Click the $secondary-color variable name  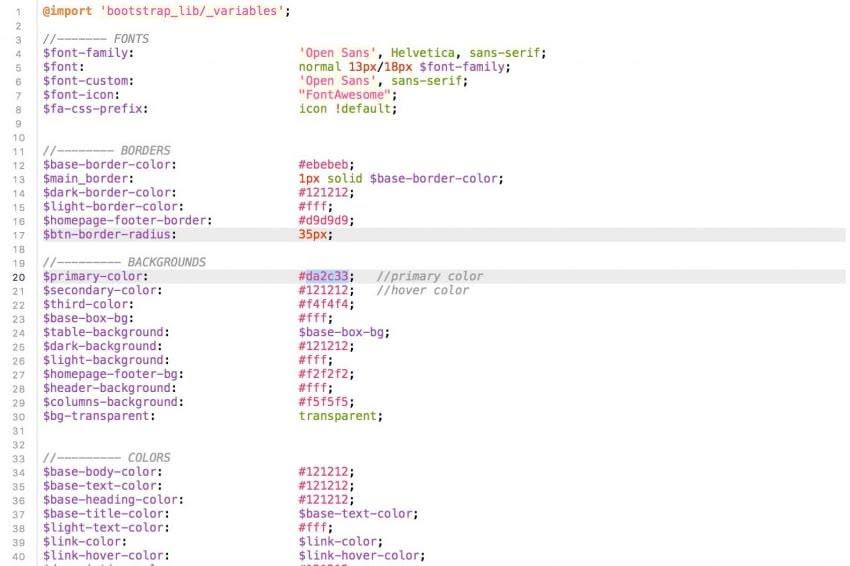[x=102, y=291]
